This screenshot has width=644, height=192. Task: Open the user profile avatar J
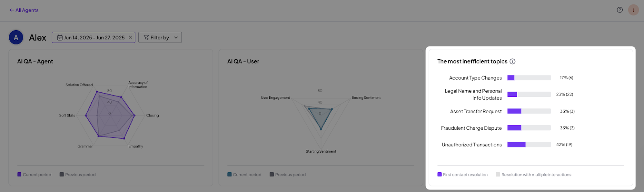634,10
